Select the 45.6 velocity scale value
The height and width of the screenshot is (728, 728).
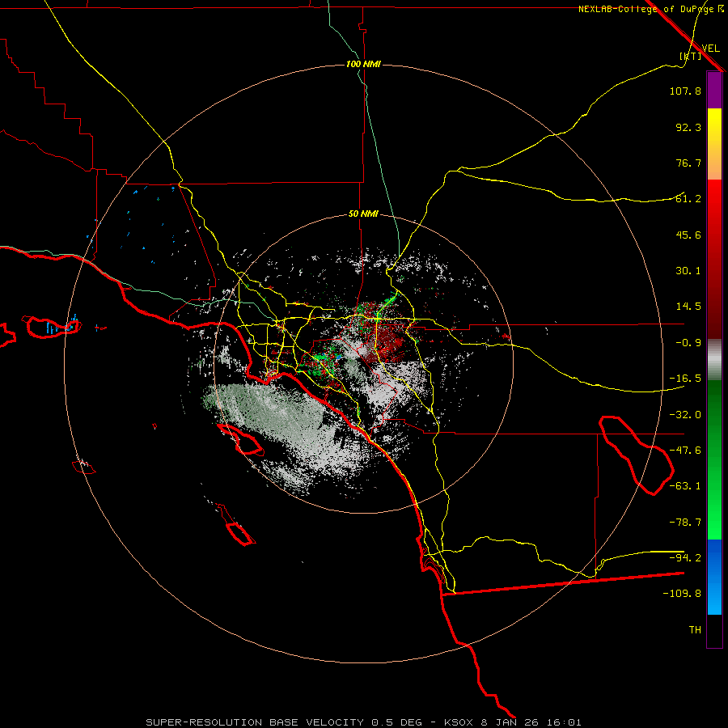click(x=688, y=235)
